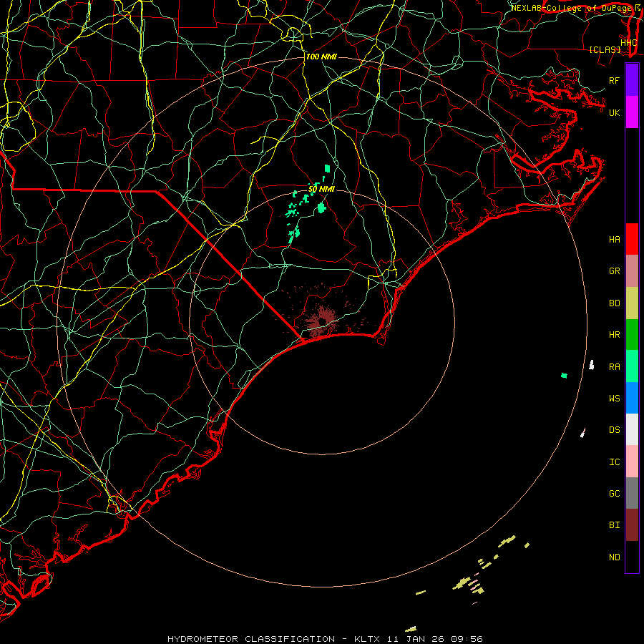Click the DS legend label
The height and width of the screenshot is (644, 644).
point(615,430)
